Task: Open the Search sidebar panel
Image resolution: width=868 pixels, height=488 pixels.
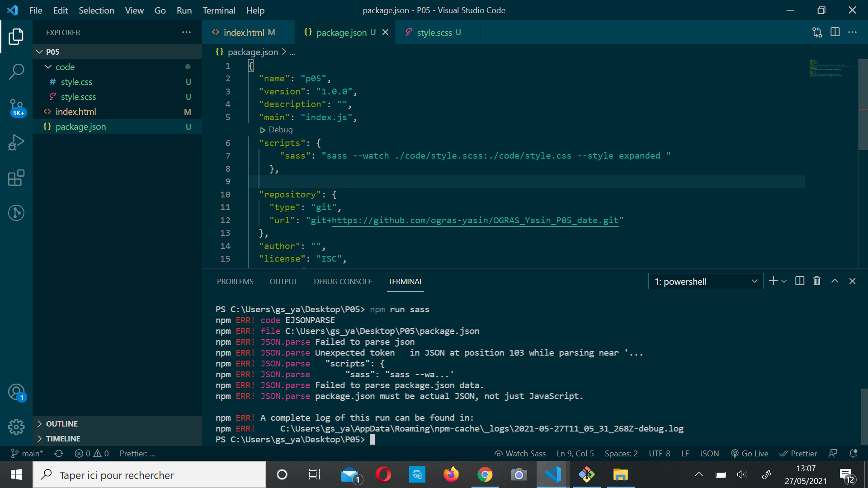Action: tap(16, 71)
